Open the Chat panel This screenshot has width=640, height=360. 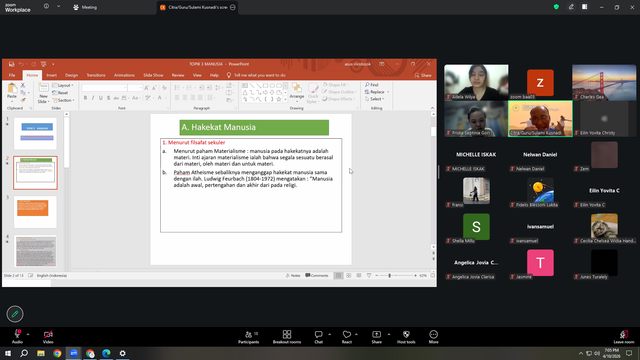pos(318,337)
